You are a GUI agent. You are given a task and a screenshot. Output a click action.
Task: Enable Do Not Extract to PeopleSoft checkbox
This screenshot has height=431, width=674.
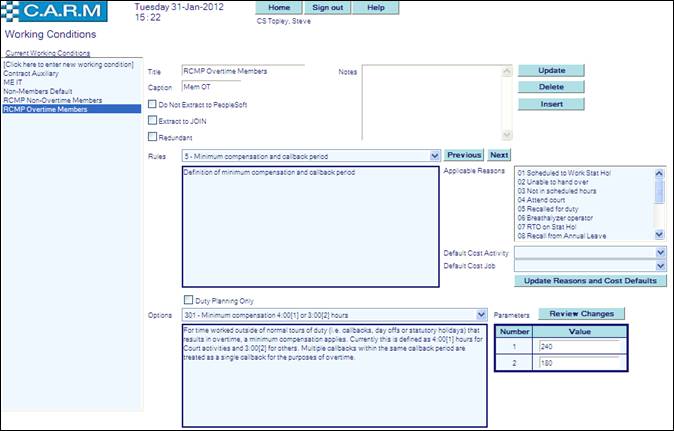tap(152, 103)
